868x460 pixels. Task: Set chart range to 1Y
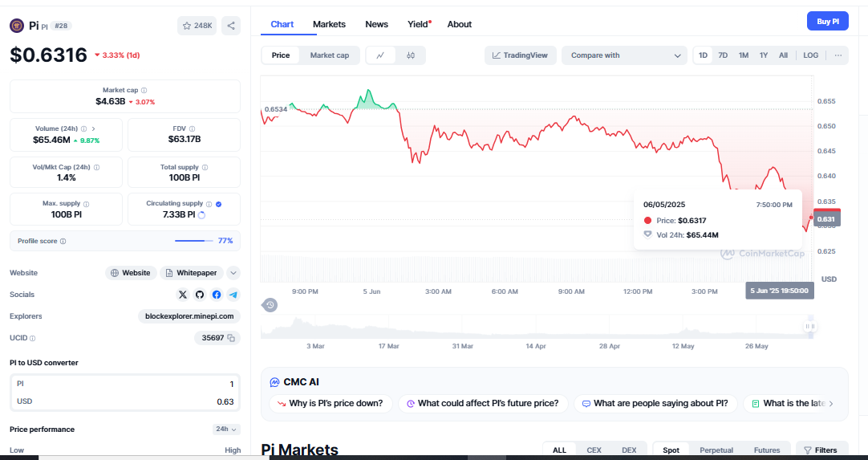point(764,55)
